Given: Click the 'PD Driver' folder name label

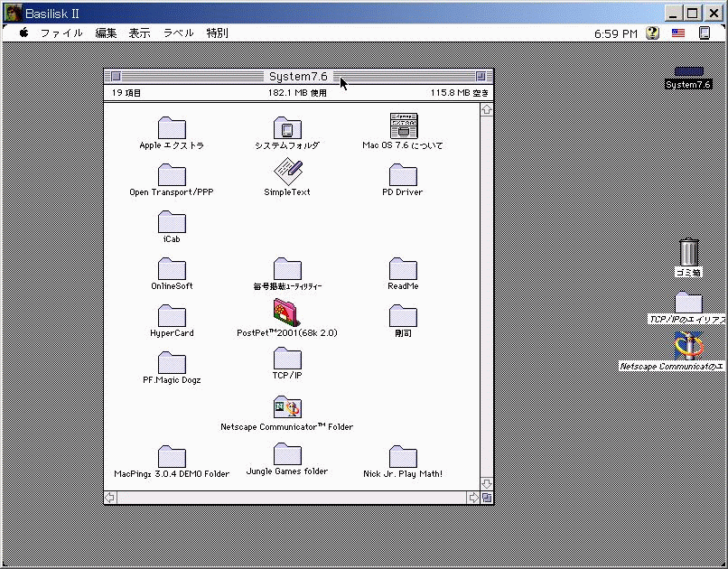Looking at the screenshot, I should click(x=403, y=192).
